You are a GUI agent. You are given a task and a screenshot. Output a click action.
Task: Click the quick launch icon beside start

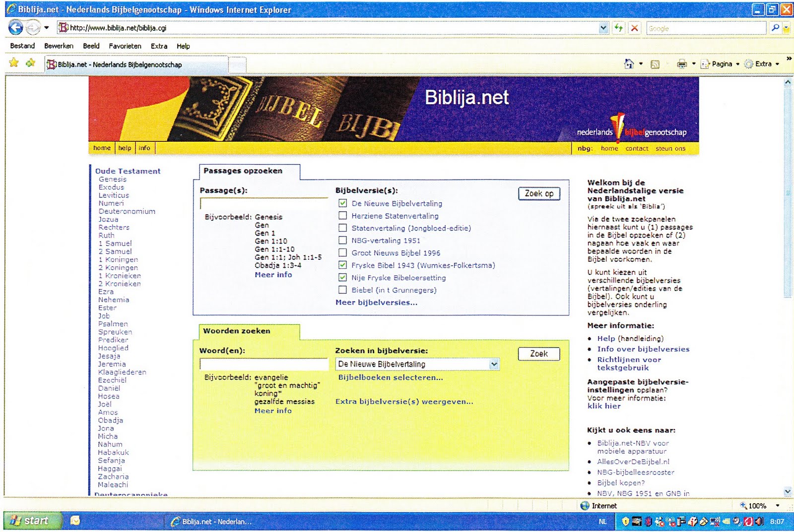tap(75, 521)
